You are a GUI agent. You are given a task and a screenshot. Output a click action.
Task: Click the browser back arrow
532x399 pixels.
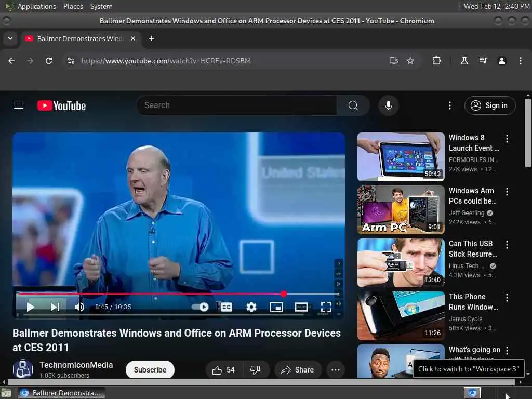pyautogui.click(x=11, y=61)
